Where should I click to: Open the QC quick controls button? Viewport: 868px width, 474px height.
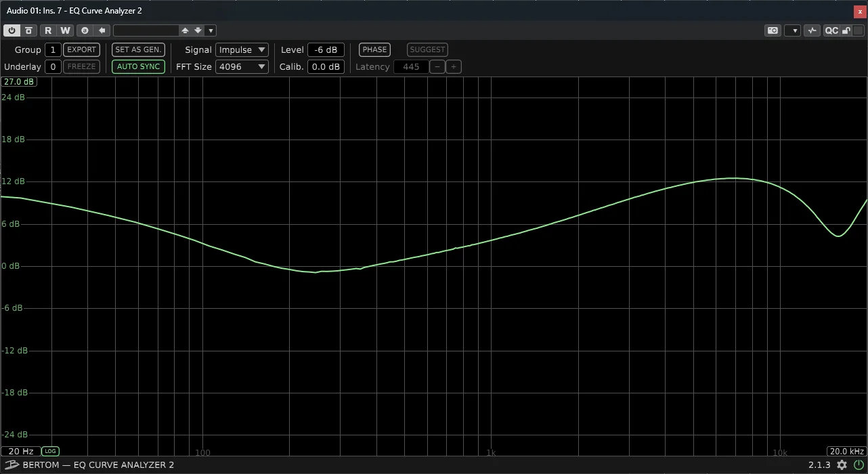click(831, 30)
